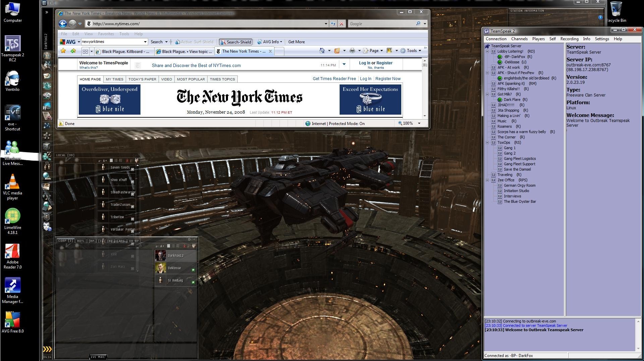Open the RSS feeds icon
The height and width of the screenshot is (361, 644).
point(337,51)
